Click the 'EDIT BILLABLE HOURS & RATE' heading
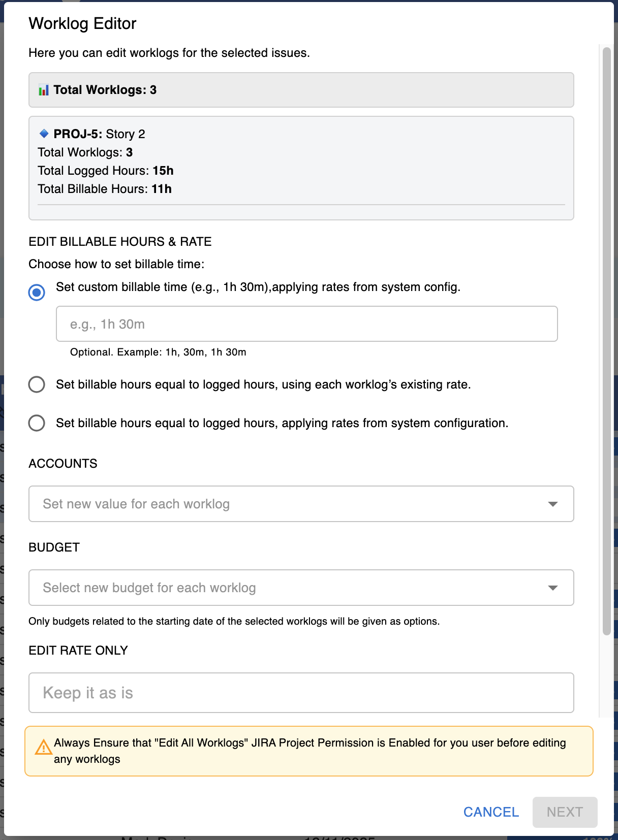Image resolution: width=618 pixels, height=840 pixels. (x=120, y=241)
